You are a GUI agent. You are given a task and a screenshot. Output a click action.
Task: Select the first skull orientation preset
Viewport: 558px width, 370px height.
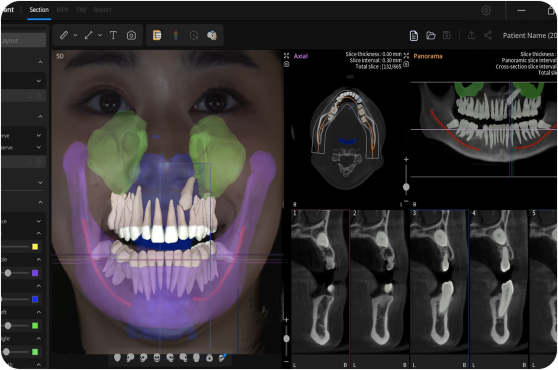(117, 358)
